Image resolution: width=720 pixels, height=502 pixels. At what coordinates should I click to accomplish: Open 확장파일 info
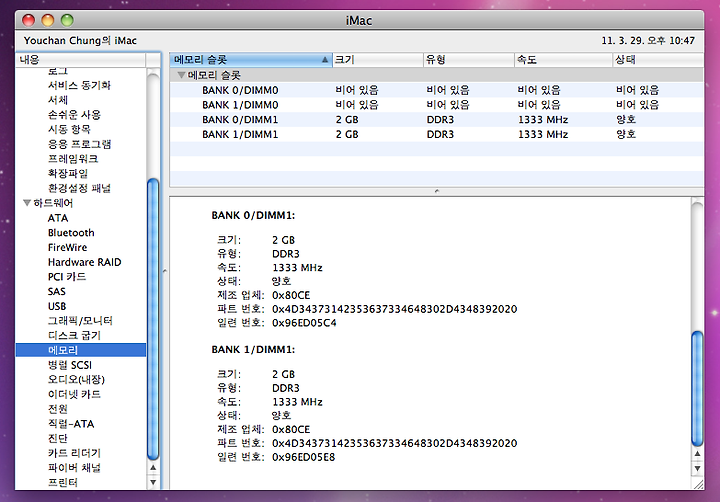tap(68, 174)
